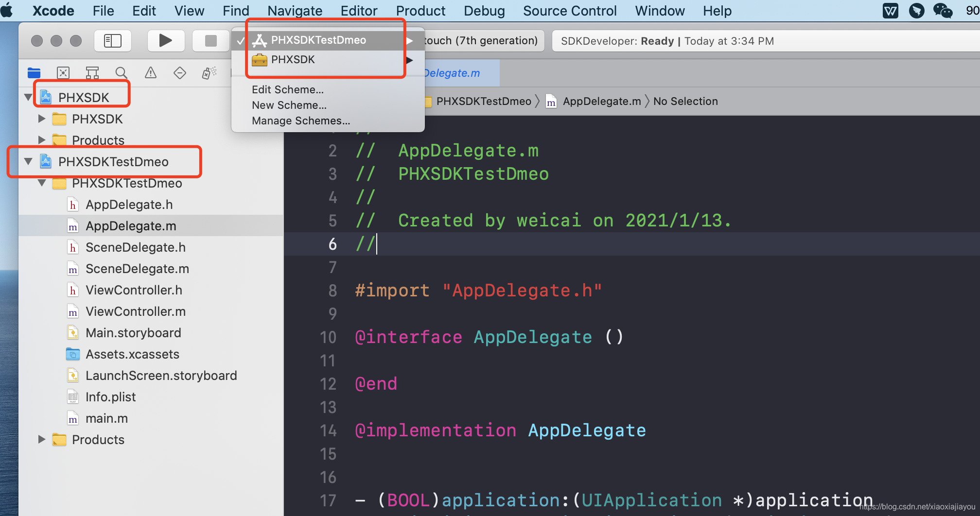Open SceneDelegate.h file
This screenshot has height=516, width=980.
(x=136, y=247)
